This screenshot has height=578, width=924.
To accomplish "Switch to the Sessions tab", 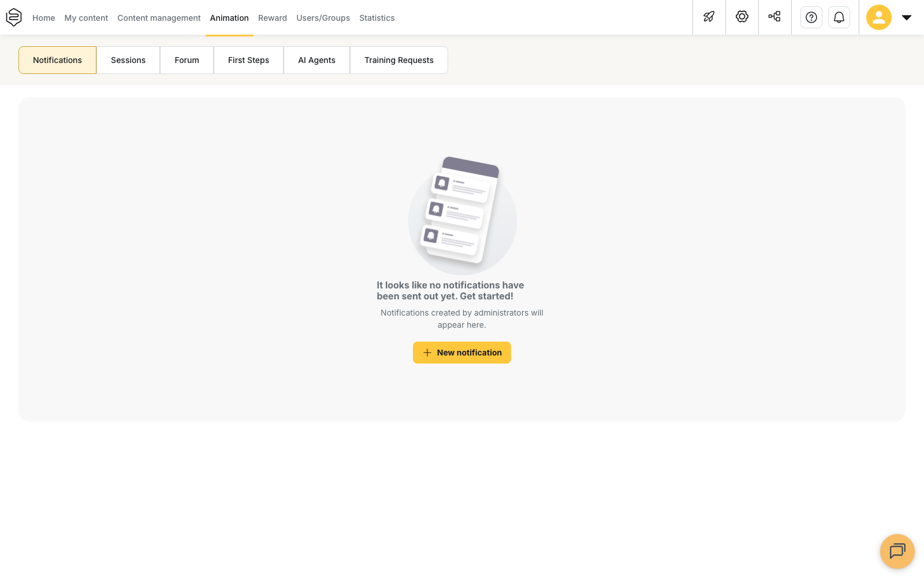I will click(x=128, y=60).
